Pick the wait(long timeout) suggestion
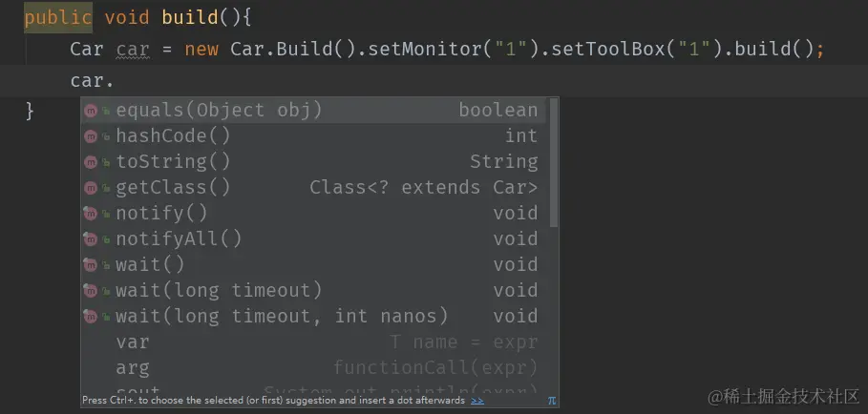Screen dimensions: 868x414 219,291
